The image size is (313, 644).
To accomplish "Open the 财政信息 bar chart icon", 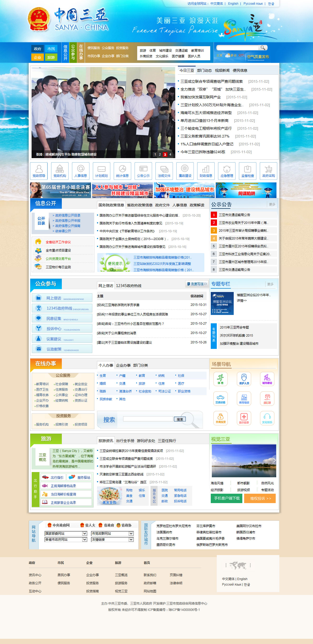I will (206, 171).
